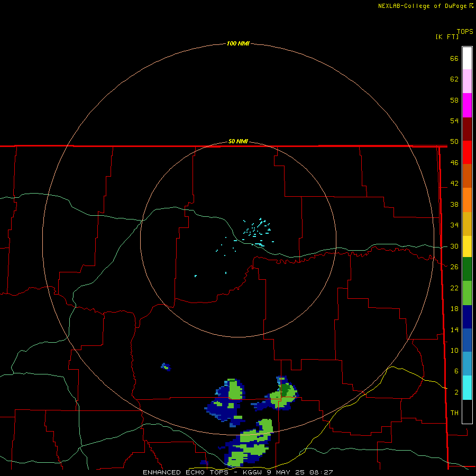Click the legend value 38
Screen dimensions: 476x476
pos(454,204)
